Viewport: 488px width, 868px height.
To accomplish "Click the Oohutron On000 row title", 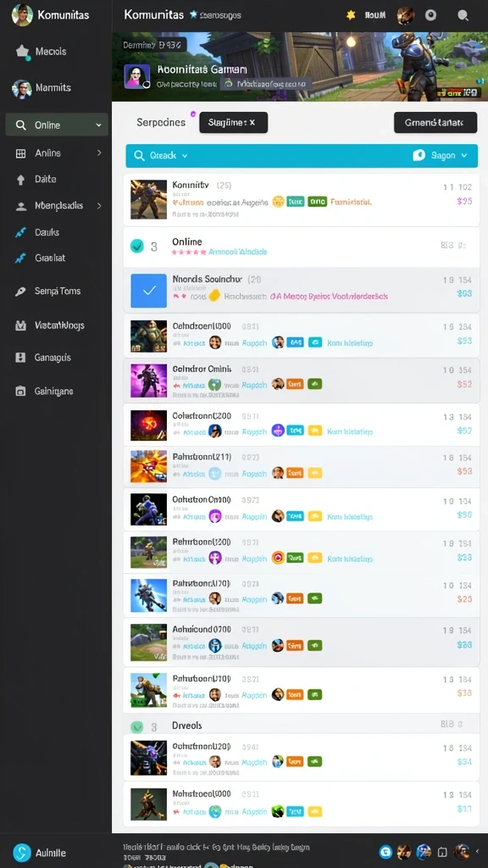I will pyautogui.click(x=202, y=499).
